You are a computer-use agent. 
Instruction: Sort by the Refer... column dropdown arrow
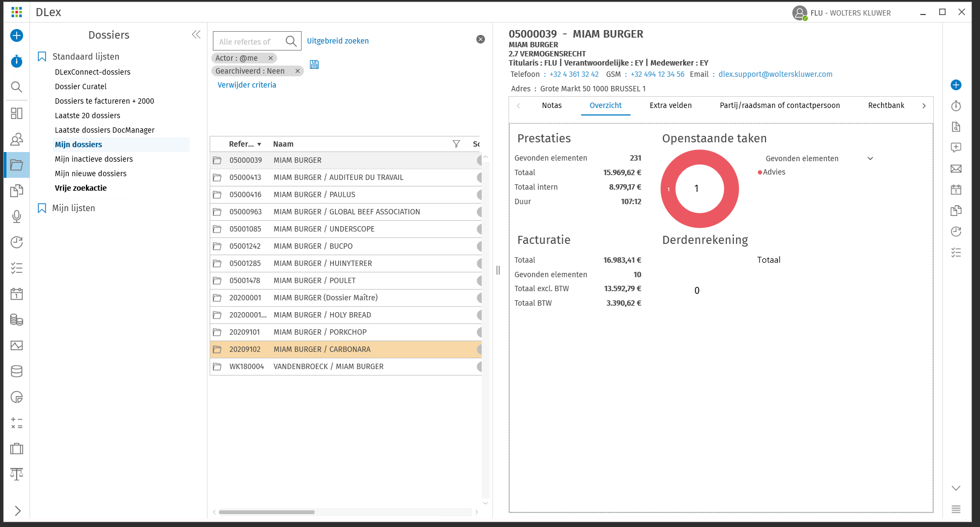(259, 145)
